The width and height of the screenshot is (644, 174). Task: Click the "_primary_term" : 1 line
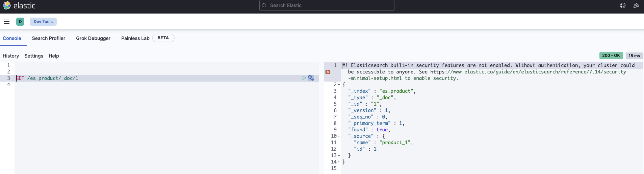pos(376,123)
